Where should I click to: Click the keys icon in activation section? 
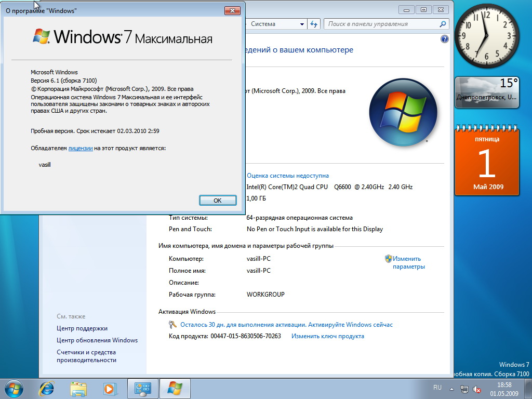(172, 325)
